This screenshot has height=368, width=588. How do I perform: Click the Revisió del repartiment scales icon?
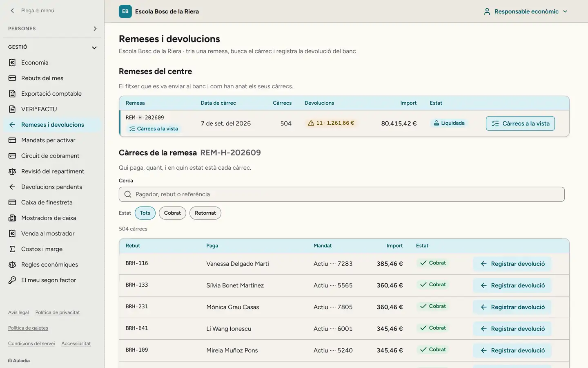coord(12,171)
